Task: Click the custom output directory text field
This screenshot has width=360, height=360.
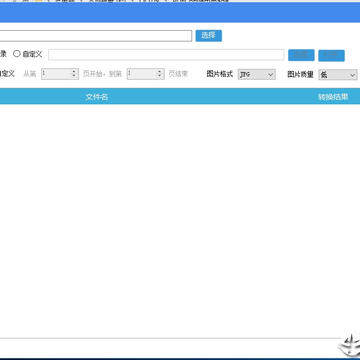Action: coord(166,55)
